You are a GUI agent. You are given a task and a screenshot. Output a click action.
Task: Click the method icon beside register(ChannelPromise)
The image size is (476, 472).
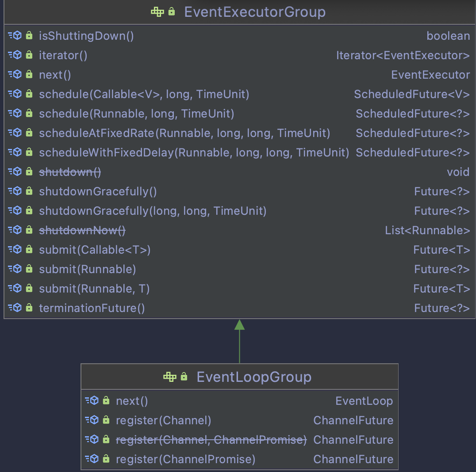point(92,459)
